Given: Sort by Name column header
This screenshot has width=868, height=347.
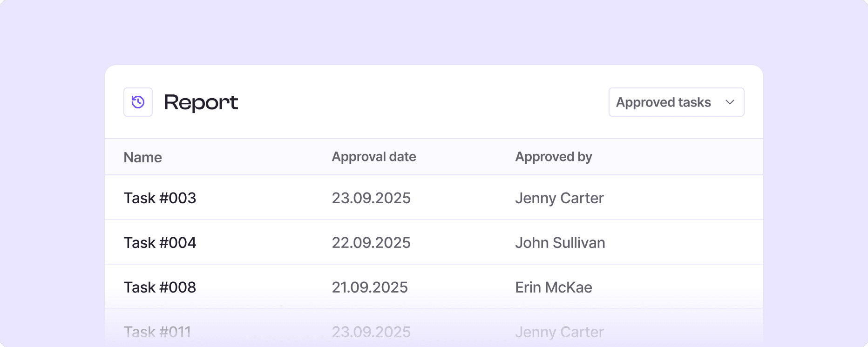Looking at the screenshot, I should tap(142, 157).
